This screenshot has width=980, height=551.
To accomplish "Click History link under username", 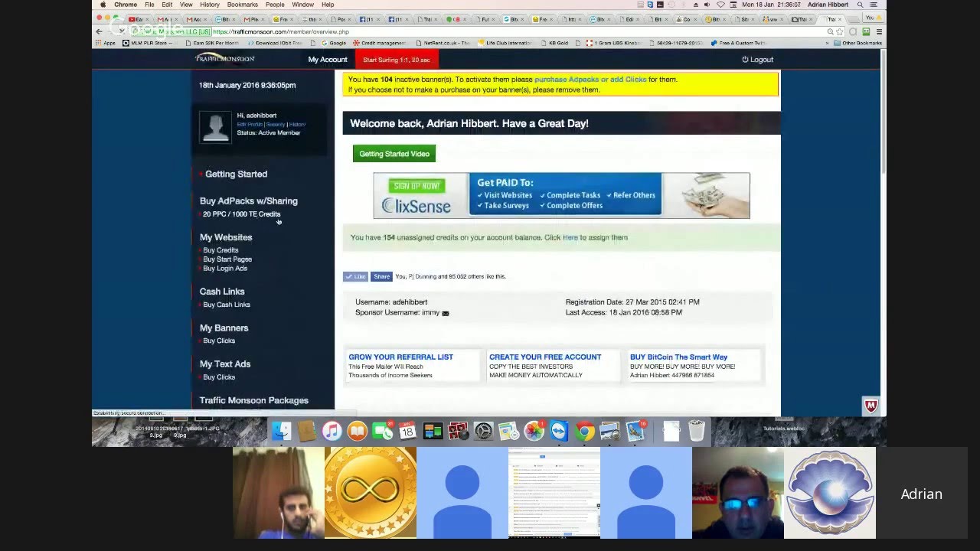I will click(x=298, y=124).
